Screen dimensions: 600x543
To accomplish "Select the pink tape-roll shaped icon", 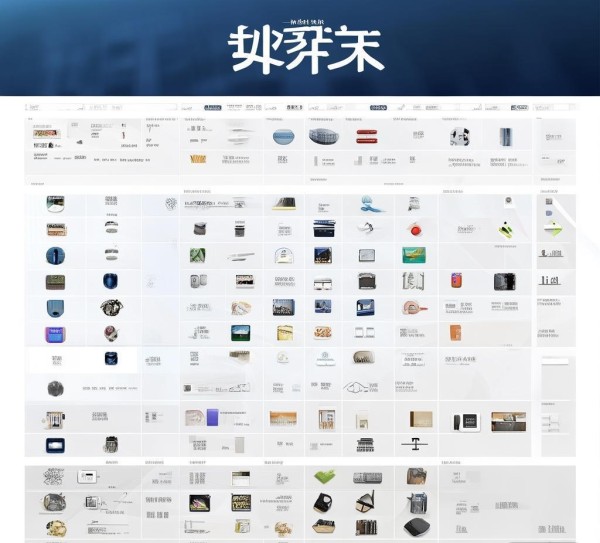I will [x=414, y=307].
